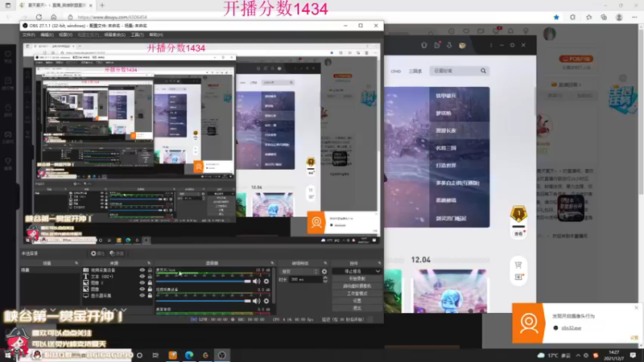Open the 三国杀 tab in launcher
This screenshot has height=362, width=644.
point(415,72)
